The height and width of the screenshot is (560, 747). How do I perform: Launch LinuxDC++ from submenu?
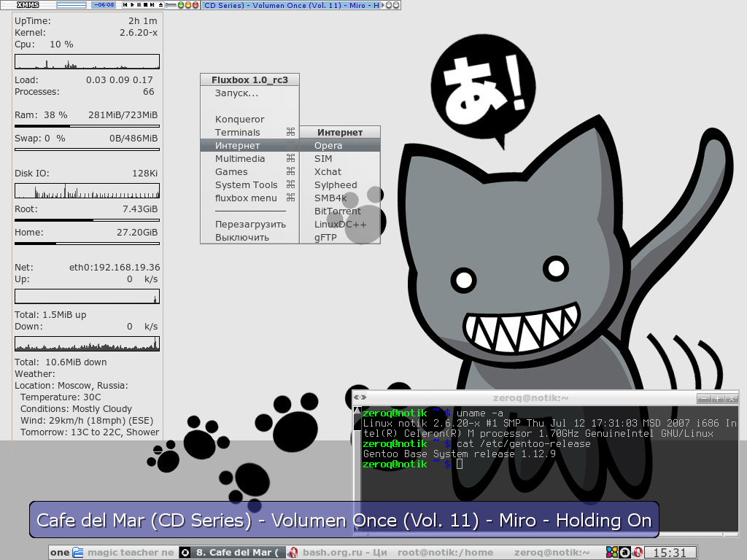340,225
